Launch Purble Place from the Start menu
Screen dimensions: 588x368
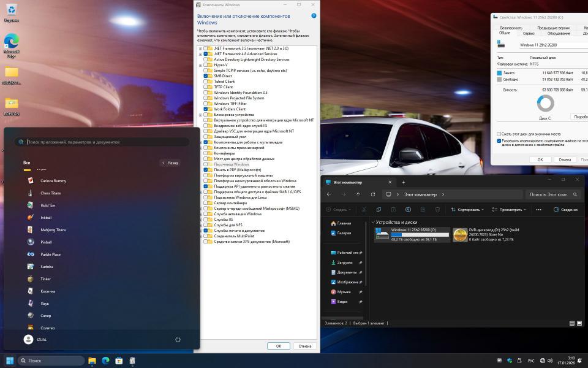coord(50,255)
